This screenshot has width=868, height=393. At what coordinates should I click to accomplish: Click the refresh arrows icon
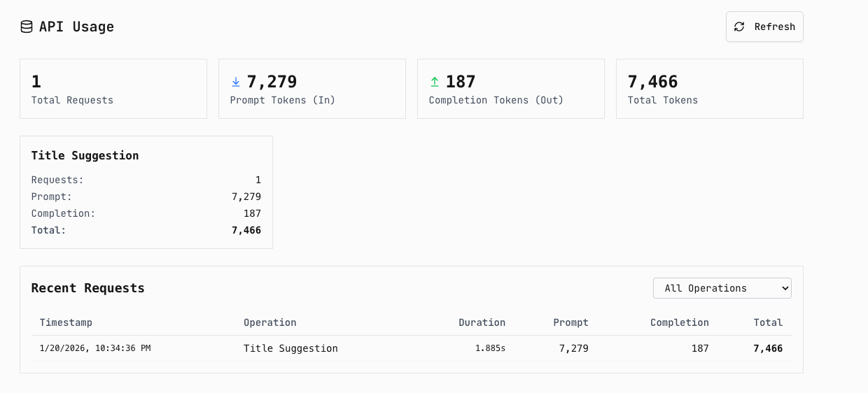pyautogui.click(x=739, y=27)
